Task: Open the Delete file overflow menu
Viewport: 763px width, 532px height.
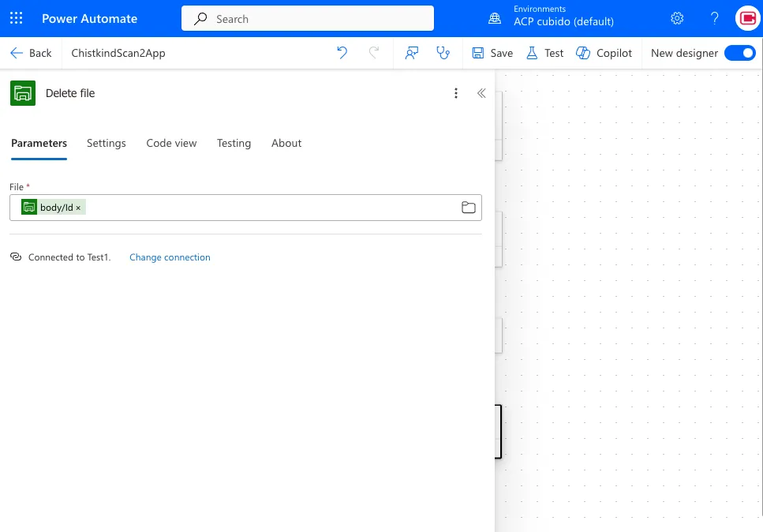Action: 456,92
